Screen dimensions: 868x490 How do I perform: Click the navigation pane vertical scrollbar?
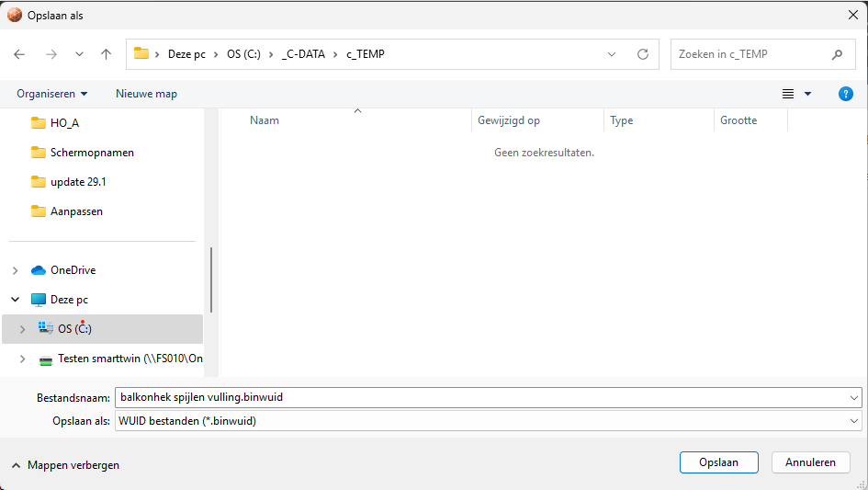212,280
